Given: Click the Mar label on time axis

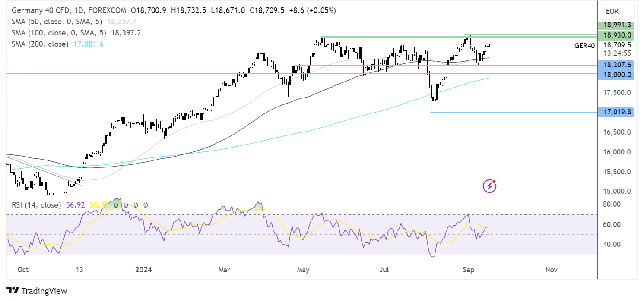Looking at the screenshot, I should [x=224, y=270].
